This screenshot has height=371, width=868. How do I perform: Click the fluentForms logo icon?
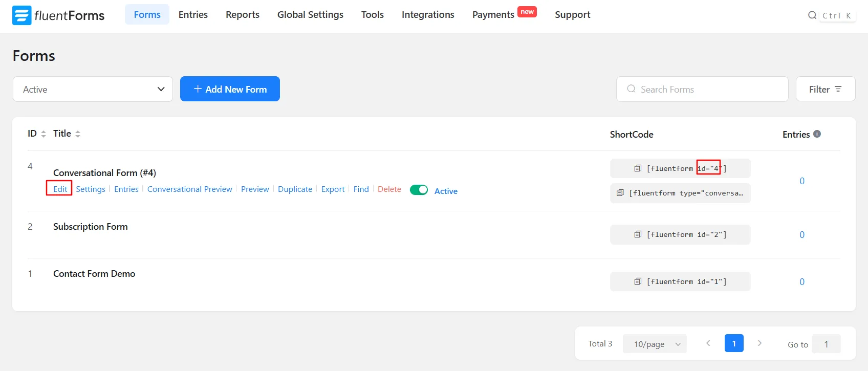[21, 15]
